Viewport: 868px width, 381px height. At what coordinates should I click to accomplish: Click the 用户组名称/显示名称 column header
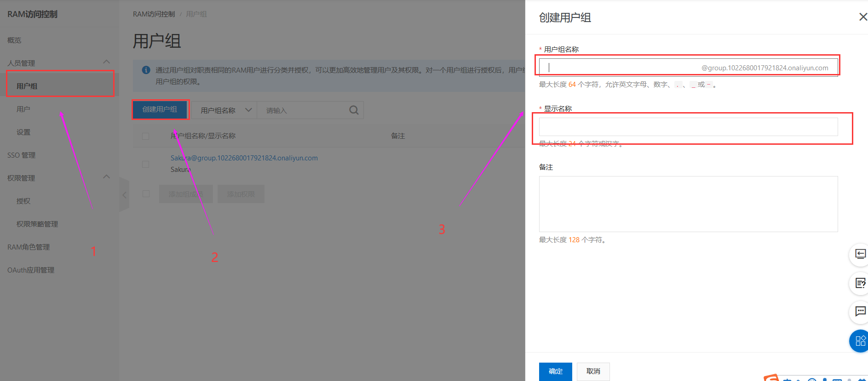point(203,136)
